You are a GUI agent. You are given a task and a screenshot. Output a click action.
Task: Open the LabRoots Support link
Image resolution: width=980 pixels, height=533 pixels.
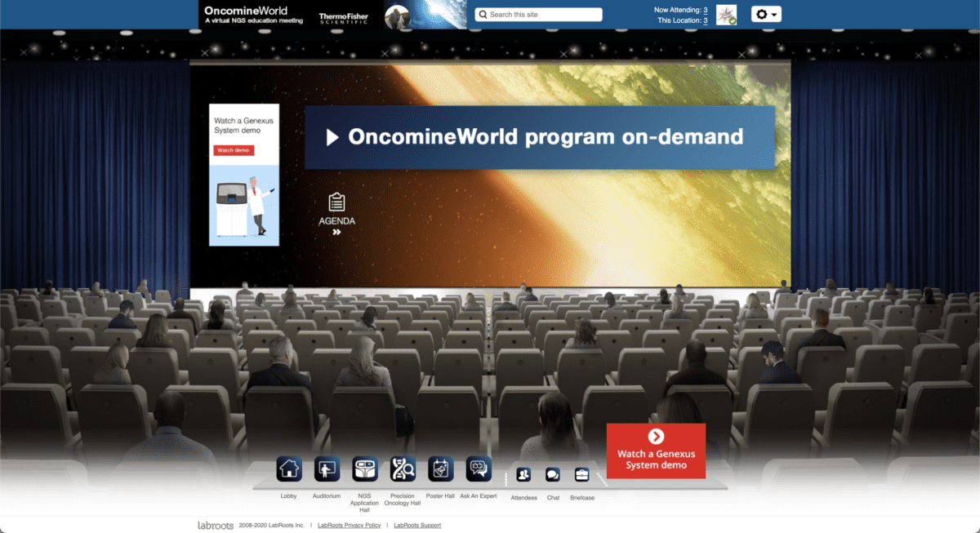(416, 525)
